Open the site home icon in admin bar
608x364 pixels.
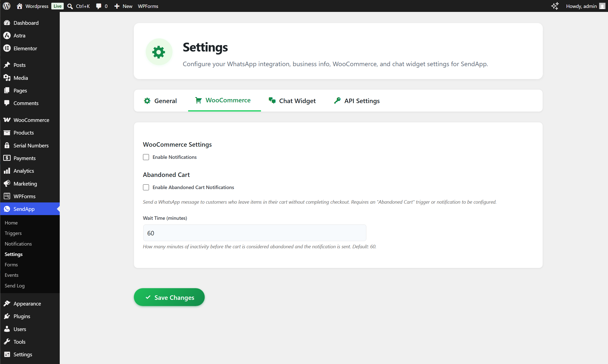(20, 6)
